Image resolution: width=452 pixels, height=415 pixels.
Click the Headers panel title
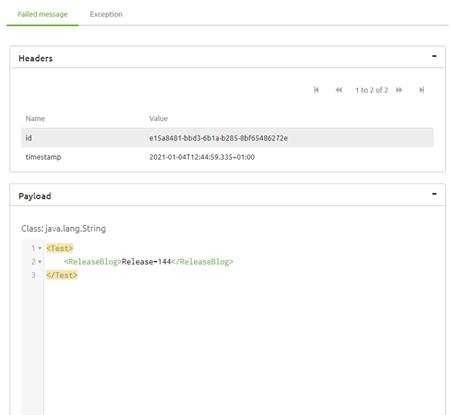36,58
